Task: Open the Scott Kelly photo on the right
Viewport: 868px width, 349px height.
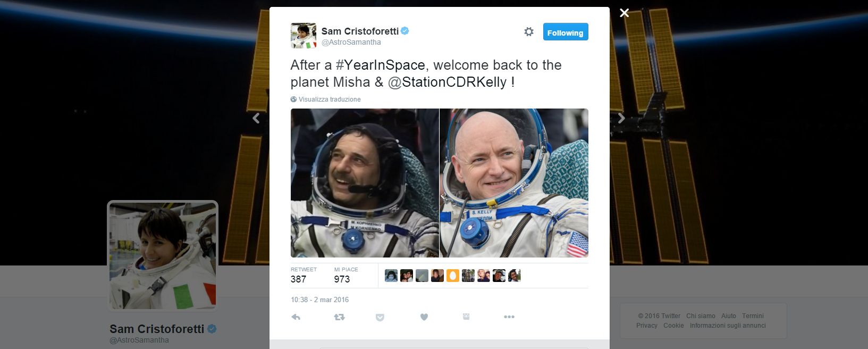Action: pos(514,183)
